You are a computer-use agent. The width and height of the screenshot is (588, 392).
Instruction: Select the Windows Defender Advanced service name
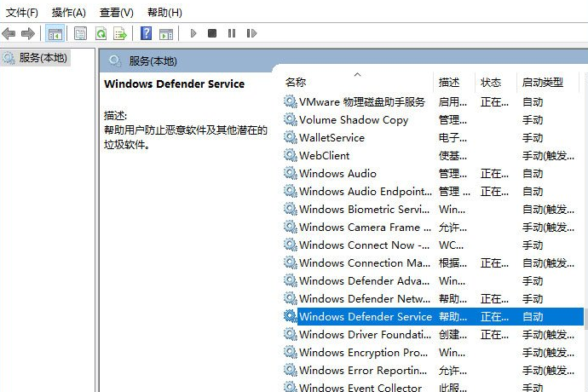(x=365, y=281)
